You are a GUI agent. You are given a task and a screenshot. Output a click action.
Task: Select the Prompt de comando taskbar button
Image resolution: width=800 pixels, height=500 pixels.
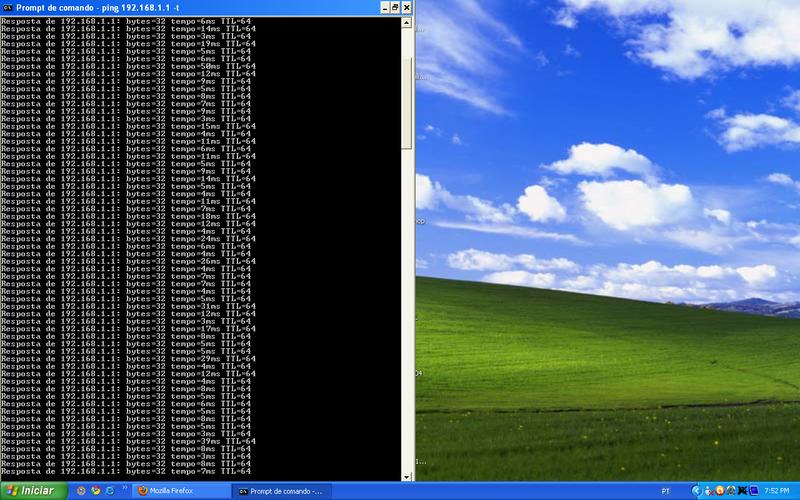click(282, 491)
